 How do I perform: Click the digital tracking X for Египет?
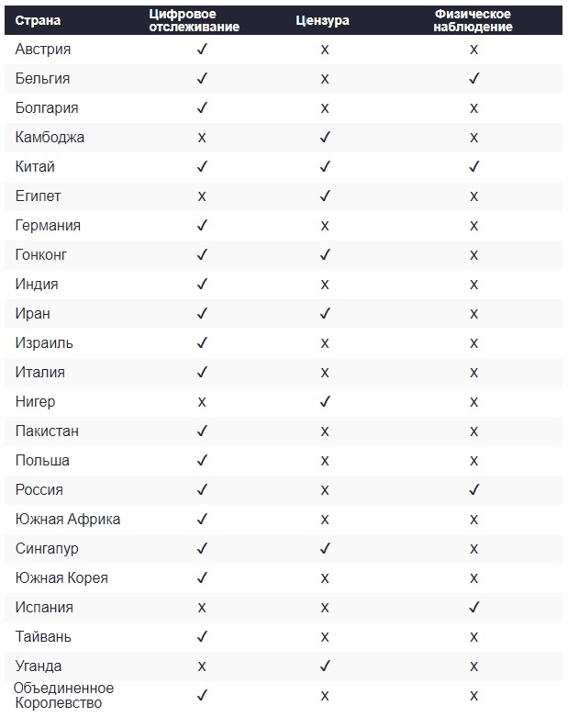click(x=202, y=196)
